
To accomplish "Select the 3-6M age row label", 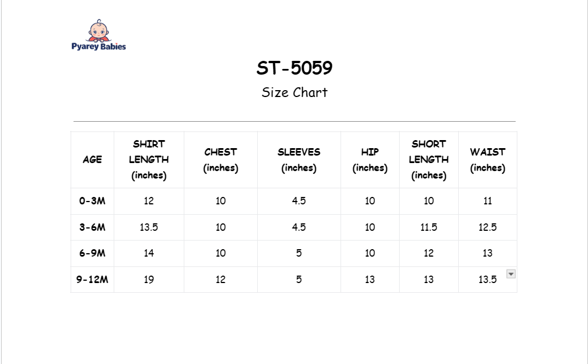I will click(x=92, y=227).
